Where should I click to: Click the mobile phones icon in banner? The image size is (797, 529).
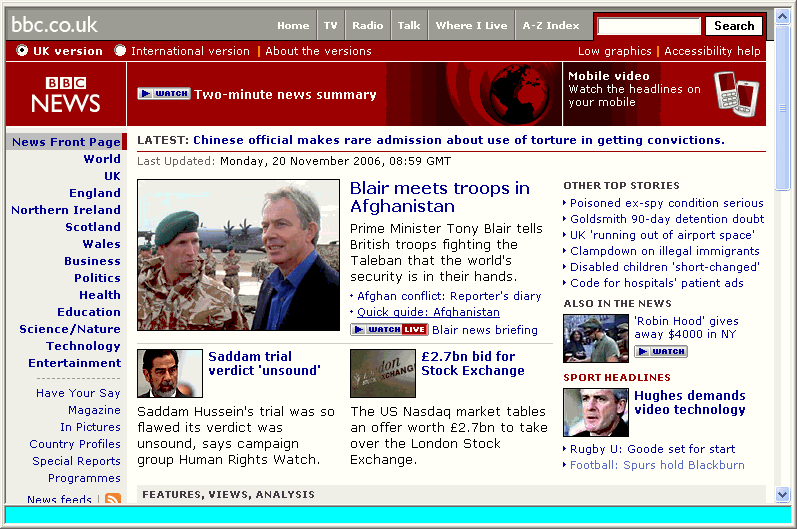tap(737, 93)
